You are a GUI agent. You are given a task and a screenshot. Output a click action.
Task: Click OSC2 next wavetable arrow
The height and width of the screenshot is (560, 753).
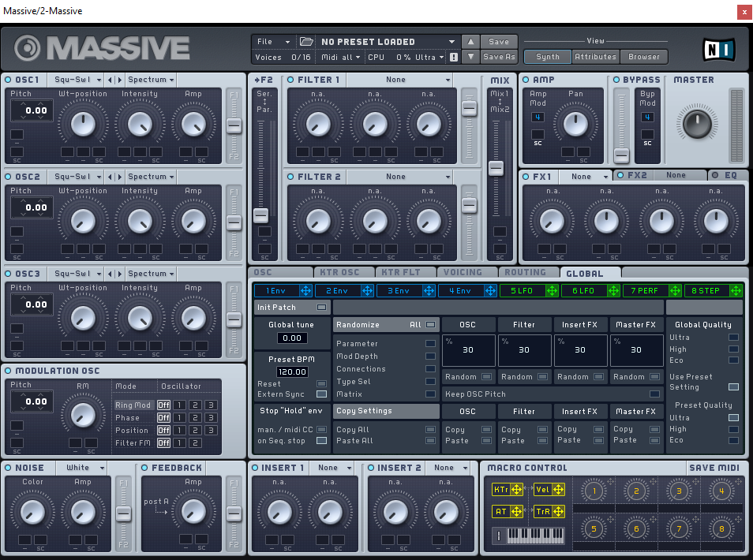[119, 177]
